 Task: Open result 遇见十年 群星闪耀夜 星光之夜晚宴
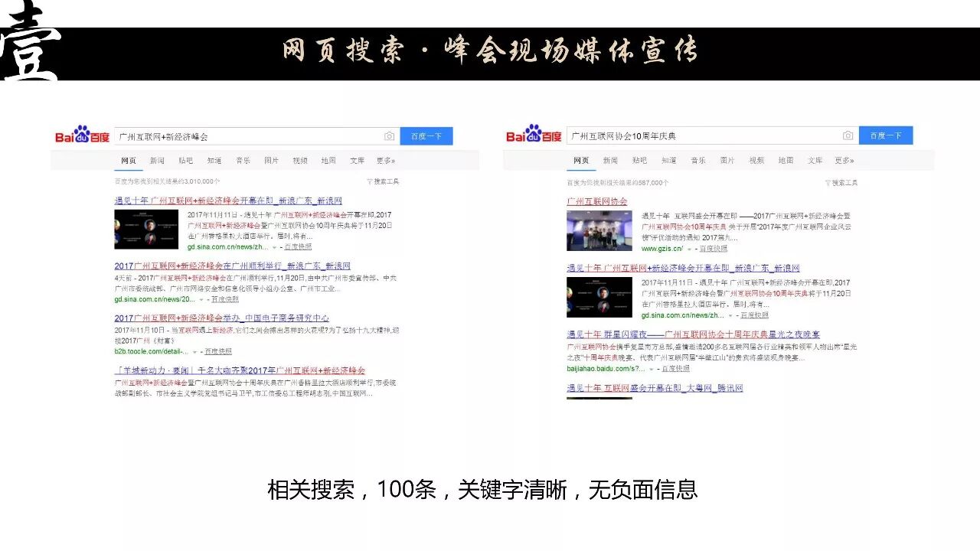[x=694, y=334]
